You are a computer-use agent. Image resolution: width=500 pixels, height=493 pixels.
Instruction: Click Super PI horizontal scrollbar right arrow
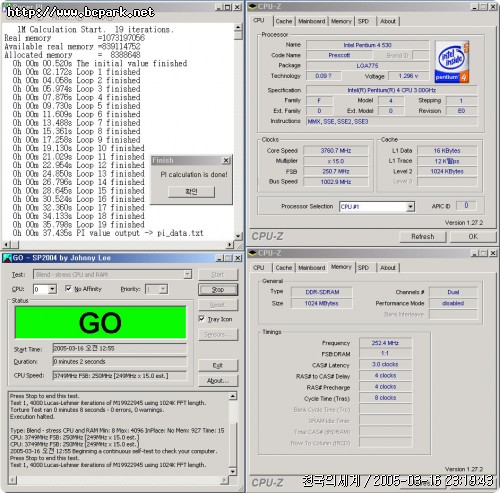point(230,245)
